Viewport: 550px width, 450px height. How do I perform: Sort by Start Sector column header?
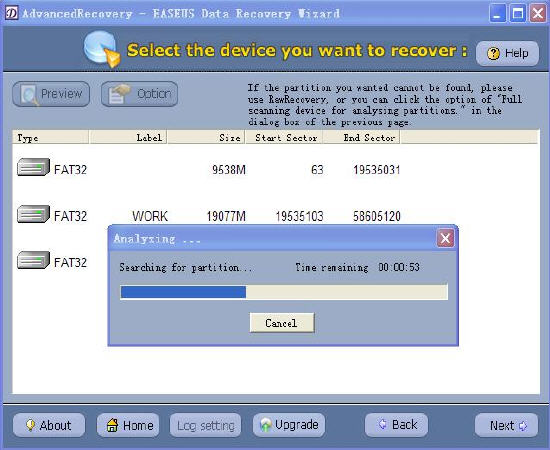coord(284,137)
